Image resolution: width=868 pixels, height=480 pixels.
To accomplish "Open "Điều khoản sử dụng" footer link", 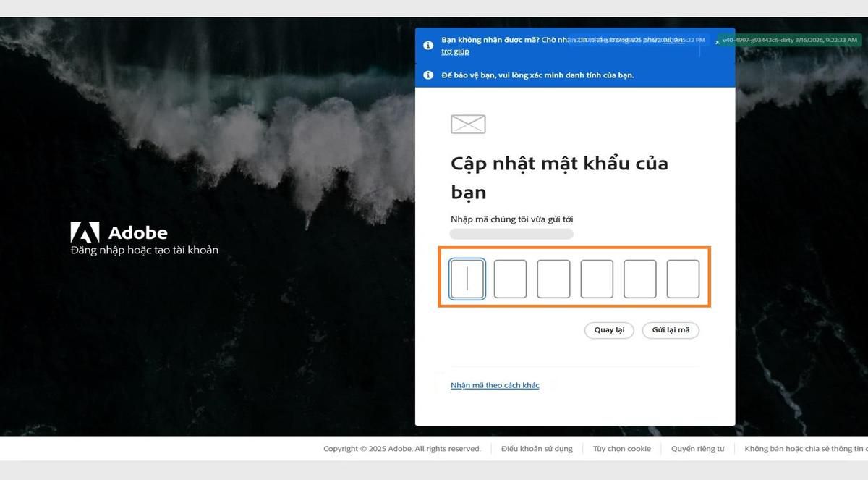I will [536, 448].
